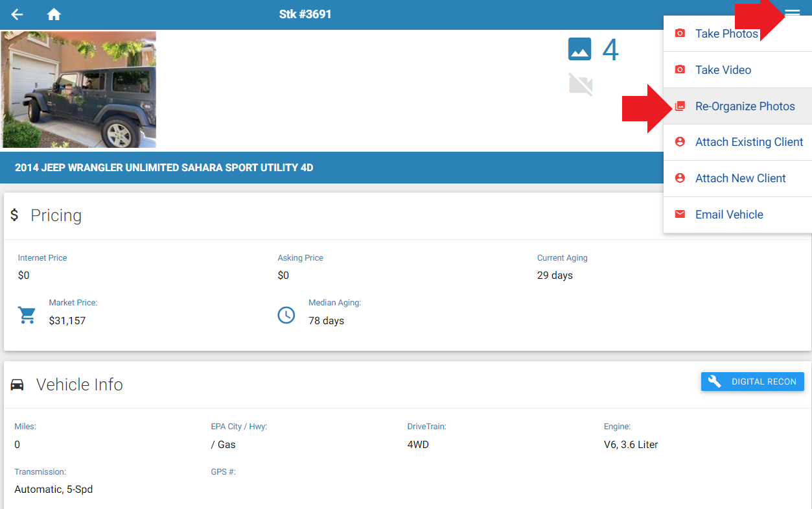Open the Digital Recon button

752,381
